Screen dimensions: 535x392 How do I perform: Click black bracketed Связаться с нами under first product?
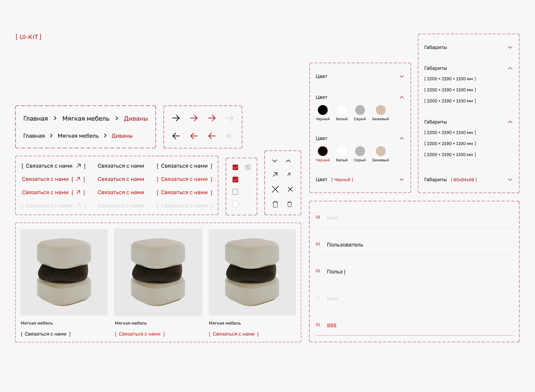tap(46, 334)
